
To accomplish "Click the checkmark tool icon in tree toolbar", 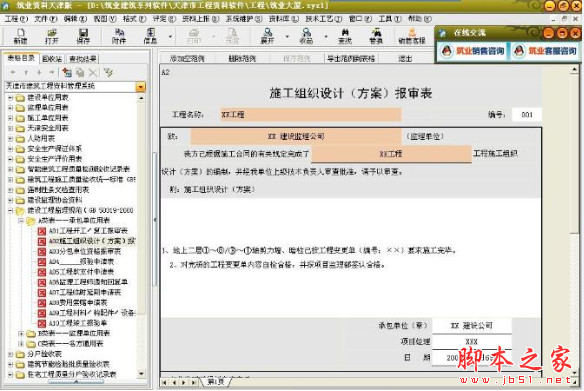I will tap(108, 72).
